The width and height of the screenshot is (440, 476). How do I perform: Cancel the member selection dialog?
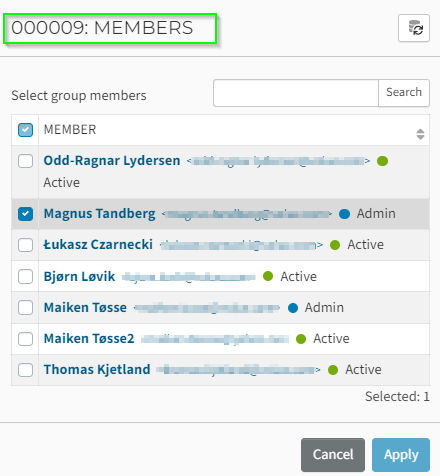point(333,455)
